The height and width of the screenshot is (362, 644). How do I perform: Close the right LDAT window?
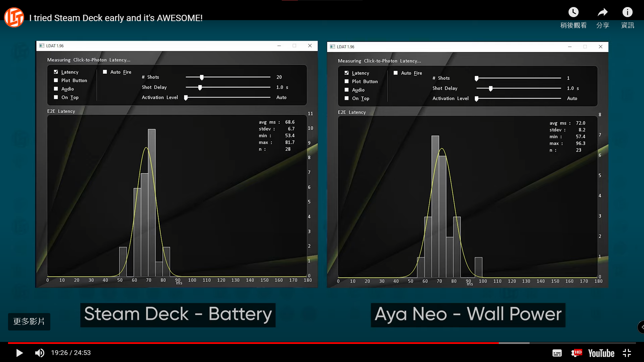[601, 47]
